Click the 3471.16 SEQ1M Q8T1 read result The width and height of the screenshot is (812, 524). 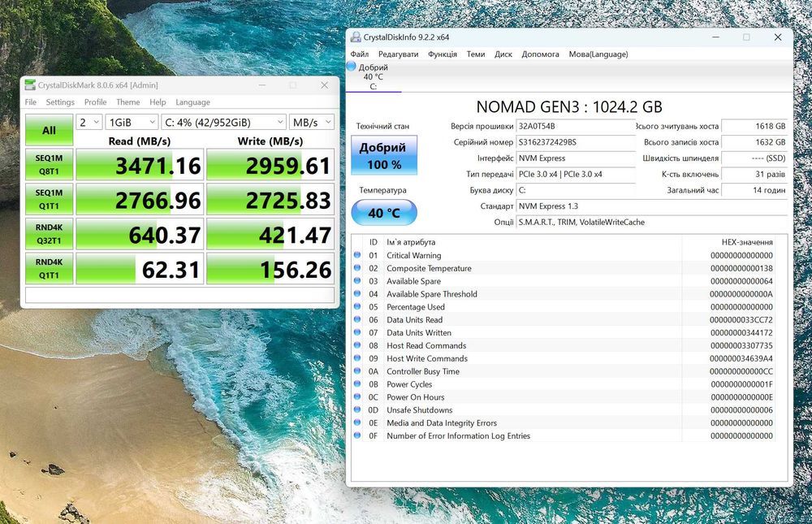click(140, 165)
